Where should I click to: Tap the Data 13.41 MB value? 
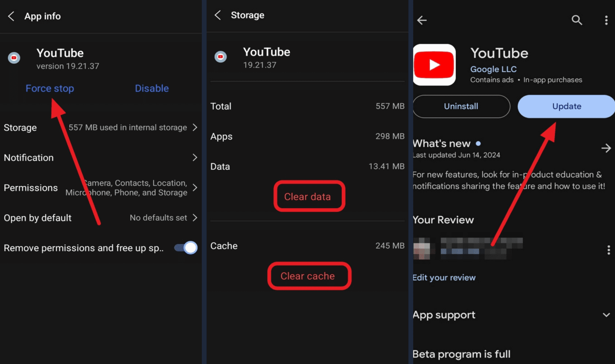click(386, 166)
